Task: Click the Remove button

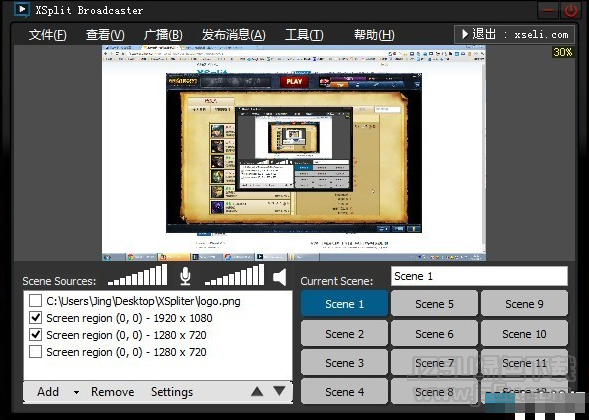Action: click(113, 392)
